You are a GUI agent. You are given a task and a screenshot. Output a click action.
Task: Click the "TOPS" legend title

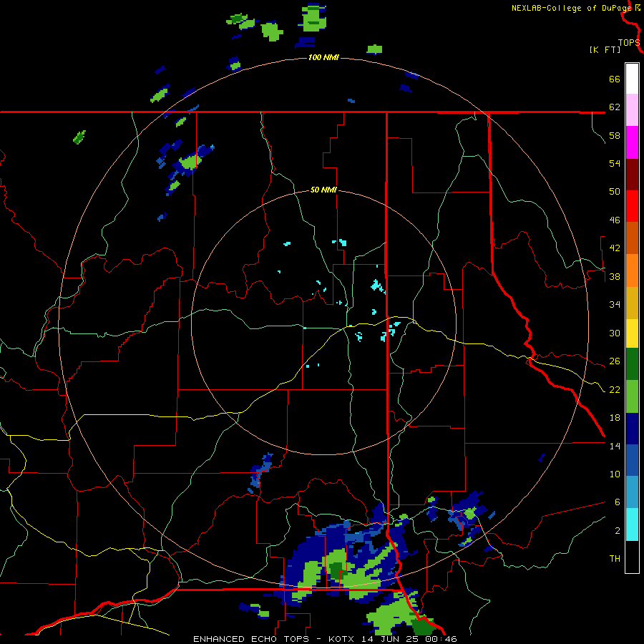pyautogui.click(x=629, y=43)
